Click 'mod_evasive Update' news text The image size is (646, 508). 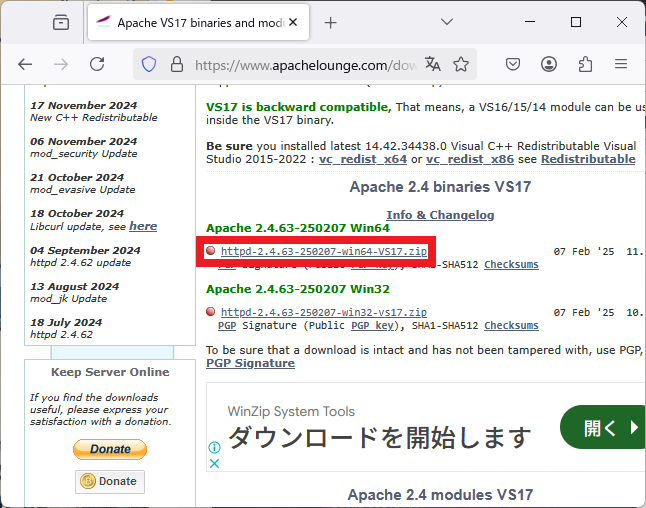point(82,190)
